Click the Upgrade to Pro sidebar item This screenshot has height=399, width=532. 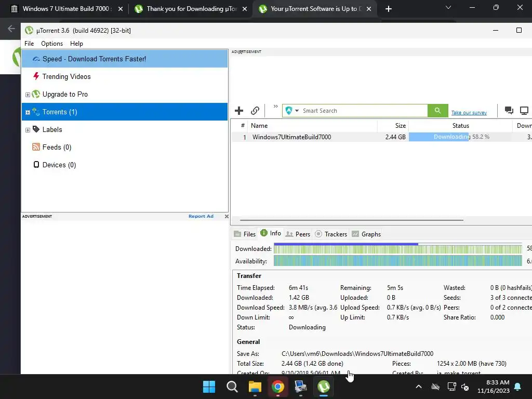(x=65, y=94)
